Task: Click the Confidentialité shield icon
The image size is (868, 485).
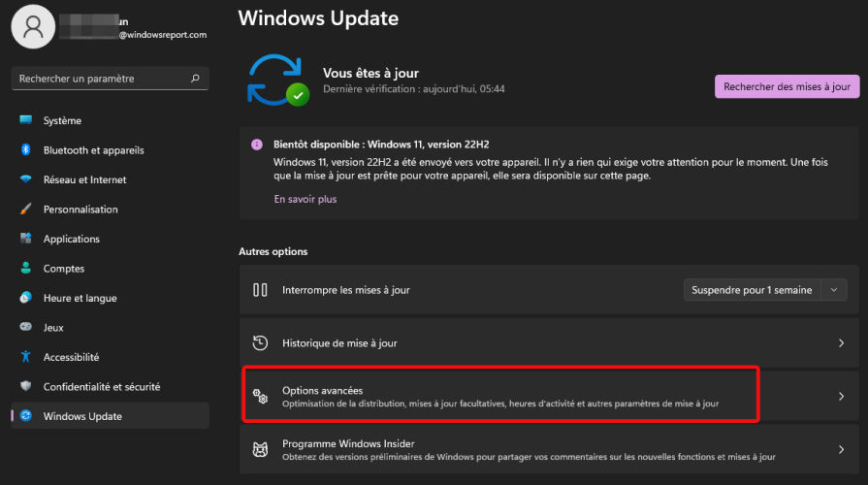Action: 25,386
